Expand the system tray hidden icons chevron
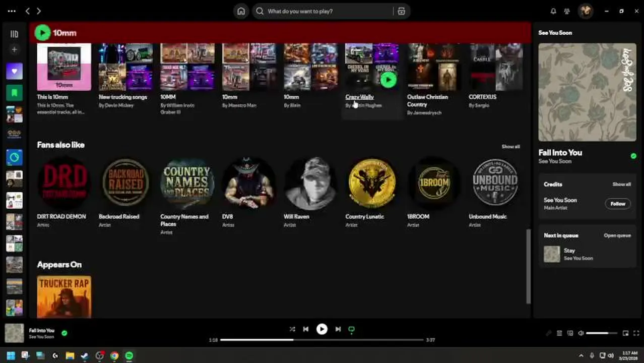Viewport: 644px width, 363px height. (x=581, y=355)
